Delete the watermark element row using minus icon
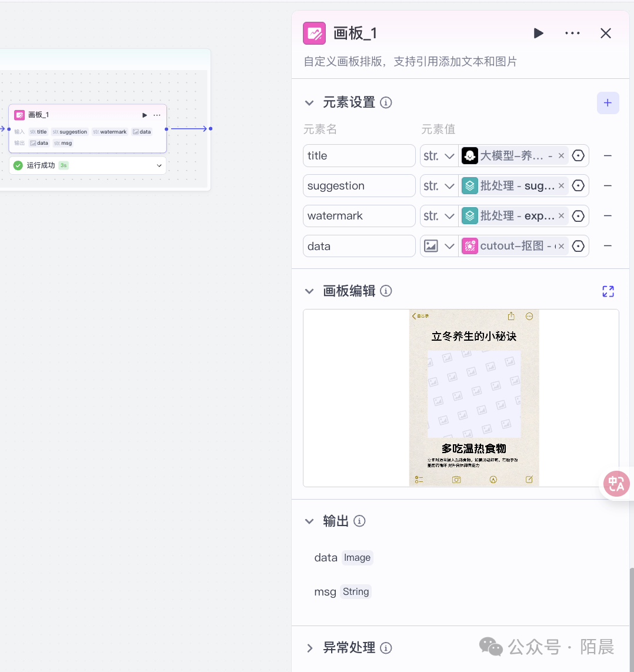Viewport: 634px width, 672px height. [x=608, y=216]
